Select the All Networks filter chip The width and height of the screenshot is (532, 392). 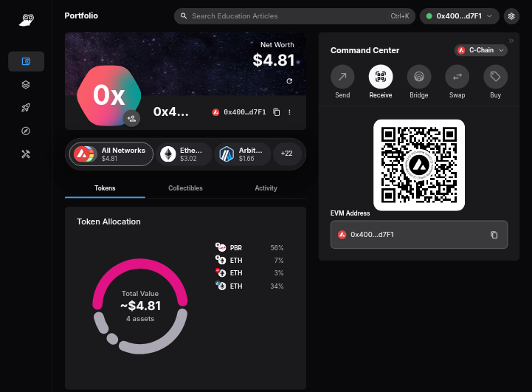[x=111, y=154]
